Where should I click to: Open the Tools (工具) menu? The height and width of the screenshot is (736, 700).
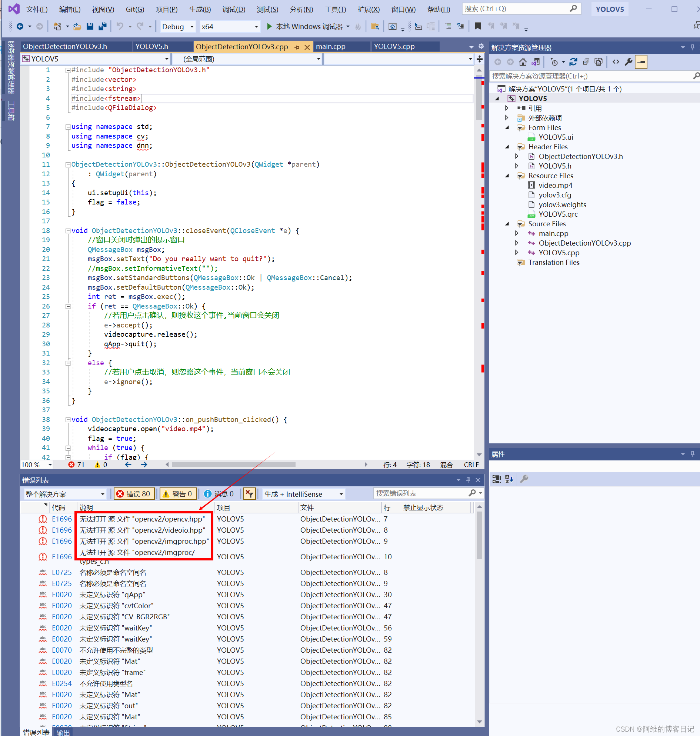tap(335, 9)
